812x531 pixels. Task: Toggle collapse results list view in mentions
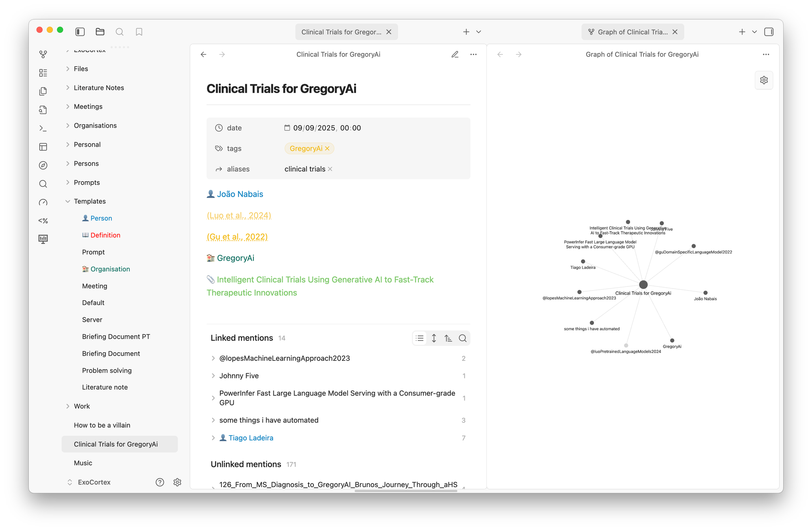(x=420, y=338)
